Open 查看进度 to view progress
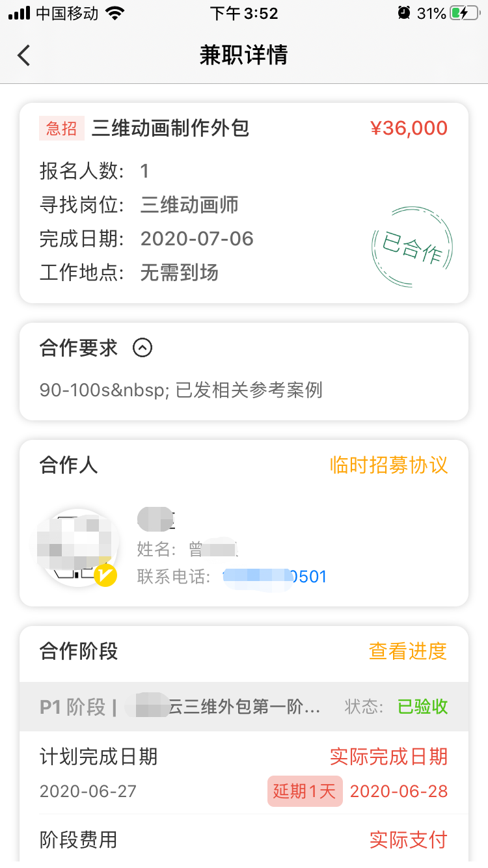Image resolution: width=488 pixels, height=868 pixels. (408, 651)
